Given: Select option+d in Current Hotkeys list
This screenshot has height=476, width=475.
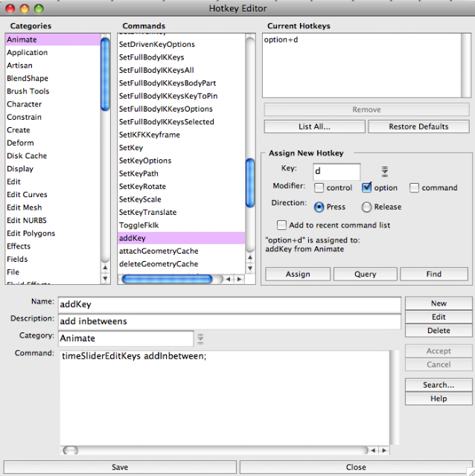Looking at the screenshot, I should click(362, 39).
